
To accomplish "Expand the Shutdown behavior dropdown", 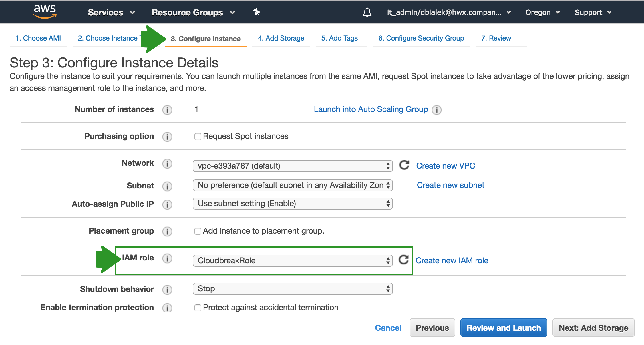I will tap(293, 288).
